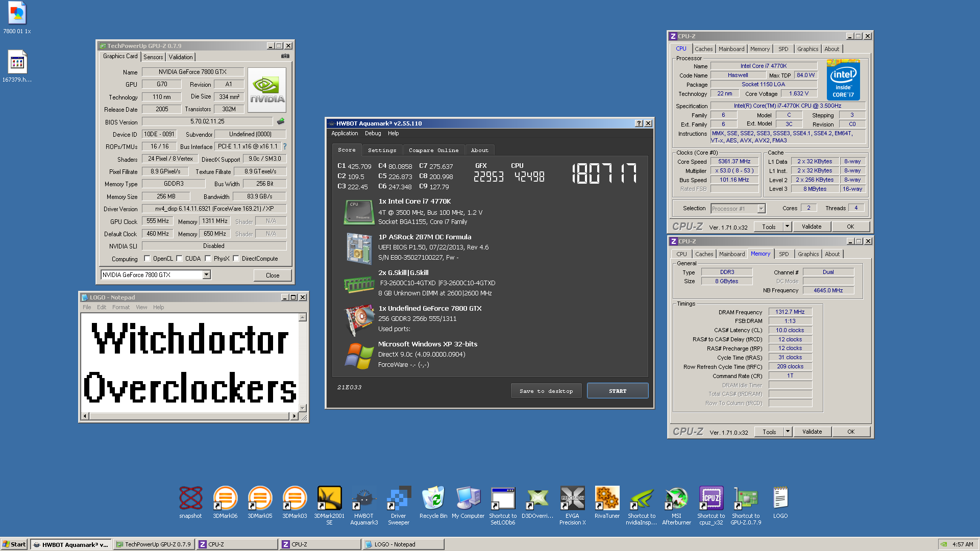Viewport: 980px width, 551px height.
Task: Open the 167379.h... desktop file
Action: point(17,66)
